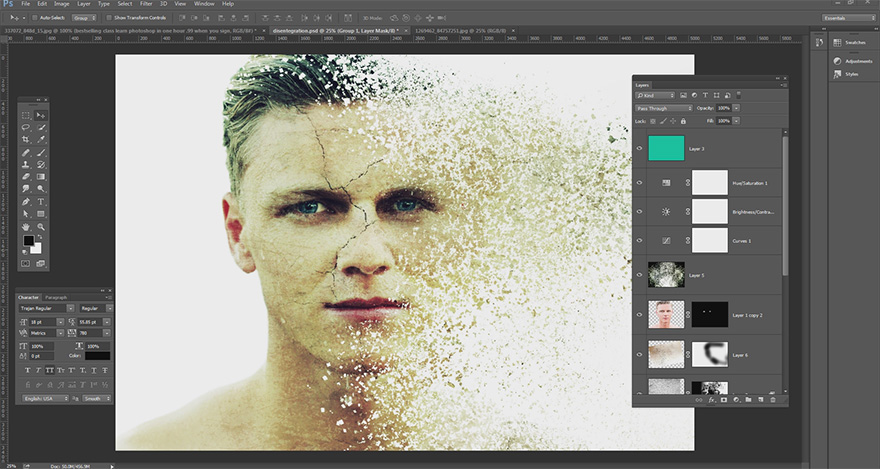
Task: Toggle visibility of Layer 5
Action: (x=639, y=275)
